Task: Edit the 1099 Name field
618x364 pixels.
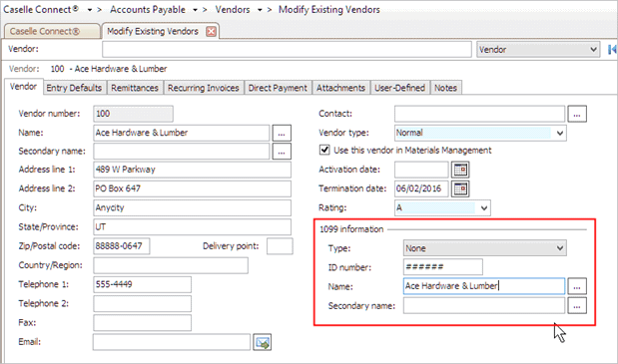Action: tap(484, 286)
